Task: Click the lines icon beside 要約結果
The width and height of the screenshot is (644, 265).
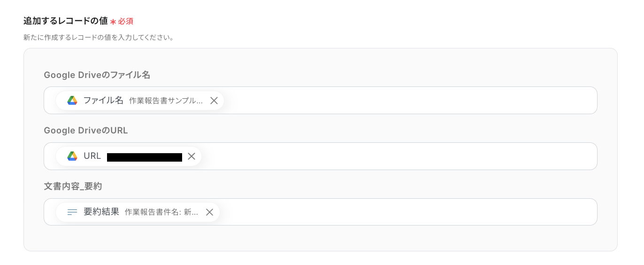Action: (x=72, y=212)
